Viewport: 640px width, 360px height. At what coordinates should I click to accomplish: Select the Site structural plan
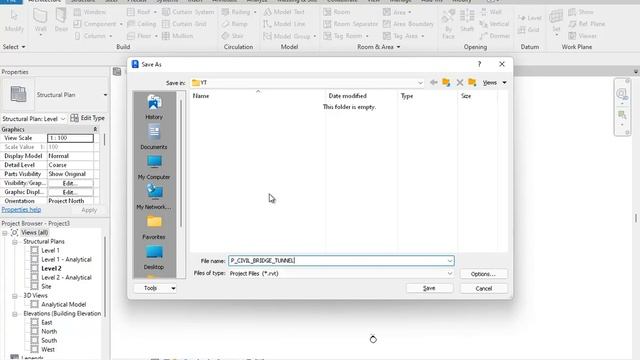[x=46, y=287]
